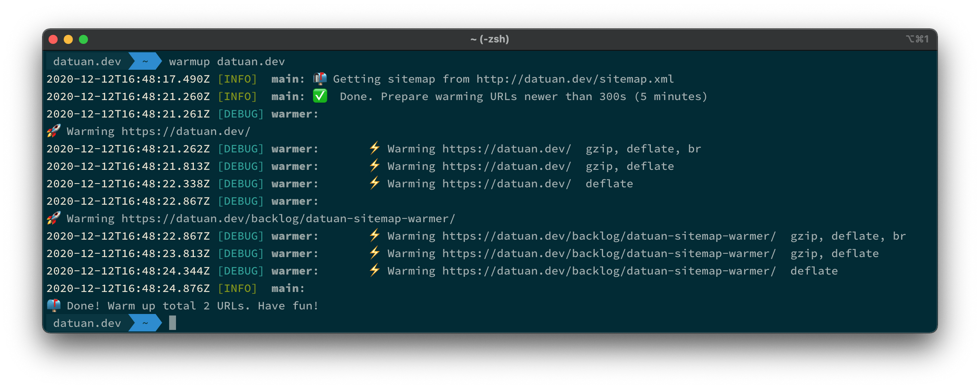
Task: Click the rocket emoji before Warming https://datuan.dev/
Action: coord(53,131)
